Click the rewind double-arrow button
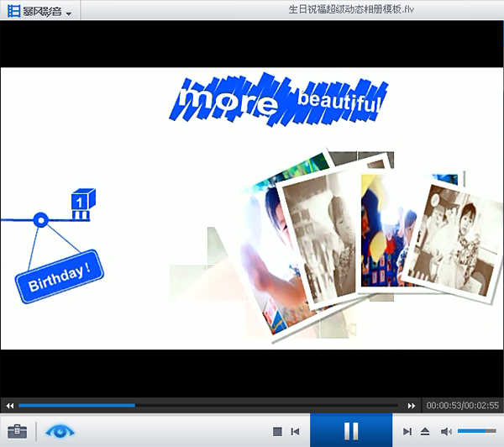Image resolution: width=504 pixels, height=447 pixels. tap(10, 406)
